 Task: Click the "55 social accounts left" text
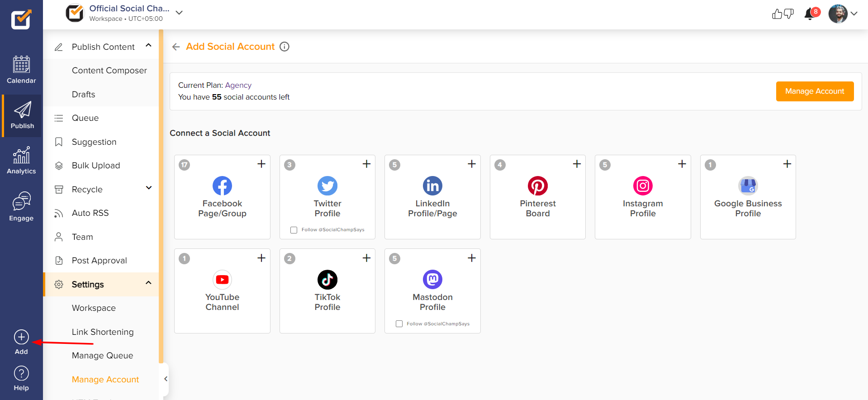click(251, 97)
